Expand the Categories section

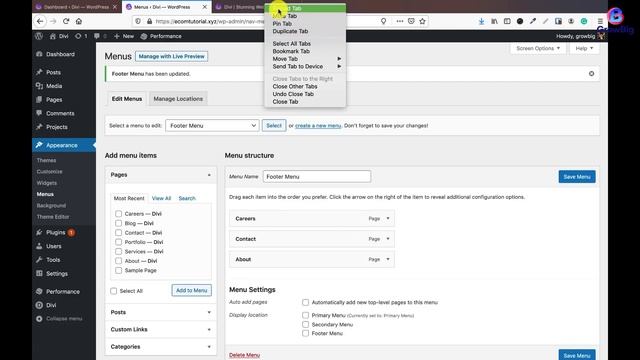click(x=209, y=347)
